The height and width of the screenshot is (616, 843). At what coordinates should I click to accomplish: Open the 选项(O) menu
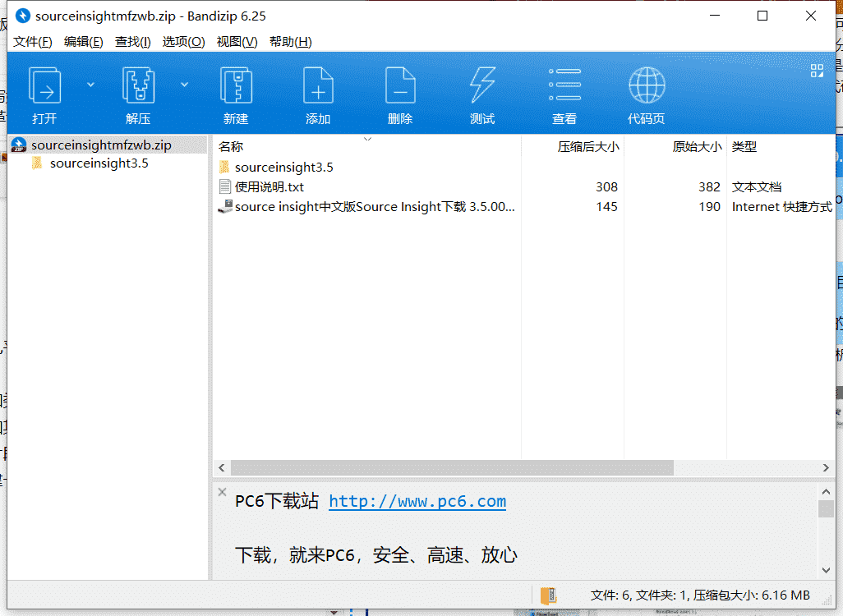click(183, 42)
